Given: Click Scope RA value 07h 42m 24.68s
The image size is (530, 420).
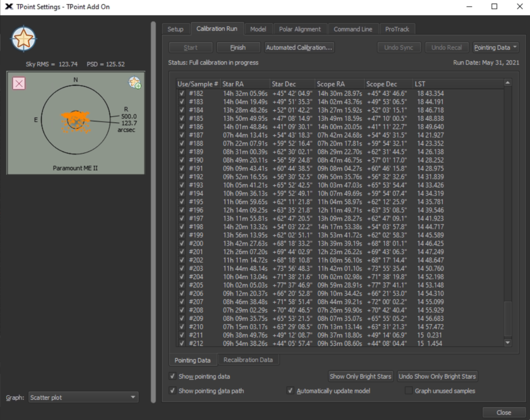Looking at the screenshot, I should coord(340,135).
